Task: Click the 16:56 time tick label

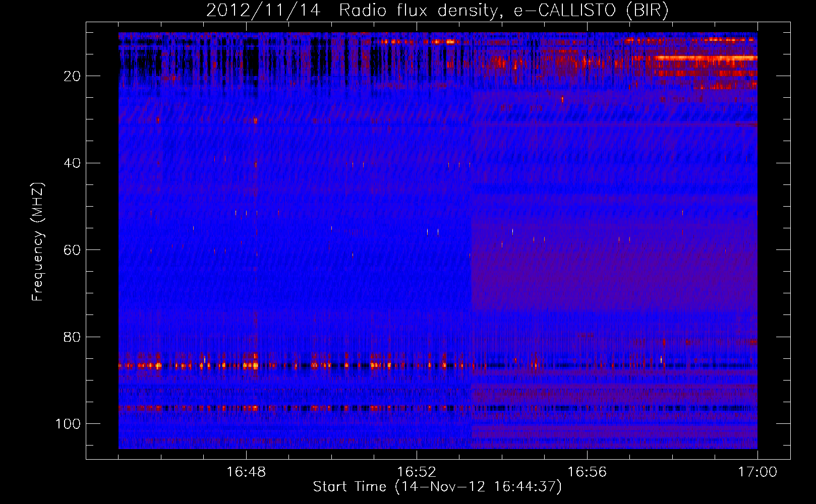Action: 587,472
